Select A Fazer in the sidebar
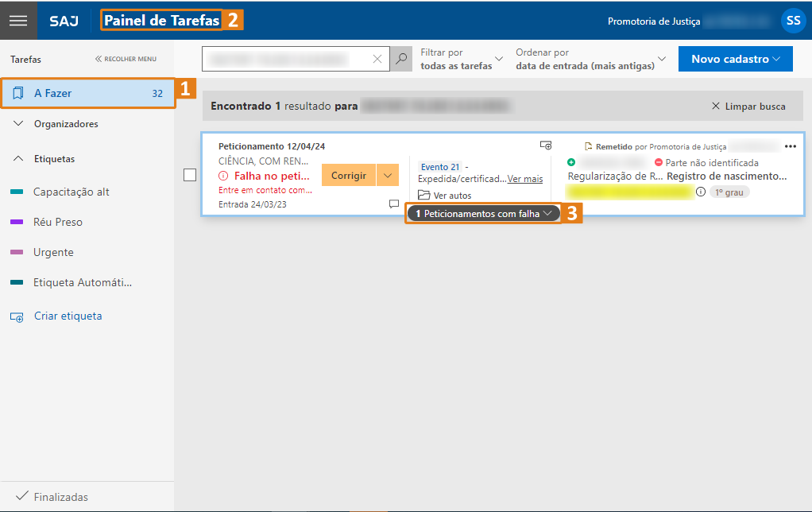Viewport: 812px width, 512px height. point(87,93)
